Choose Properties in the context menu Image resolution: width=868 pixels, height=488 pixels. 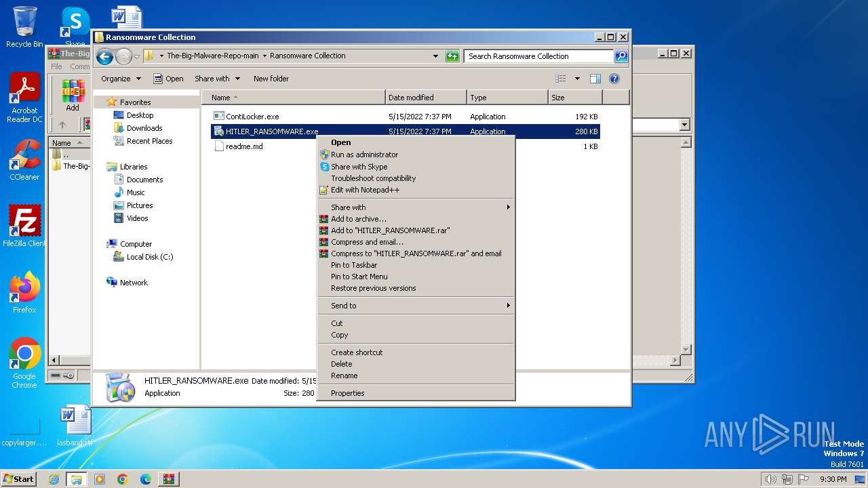coord(416,393)
